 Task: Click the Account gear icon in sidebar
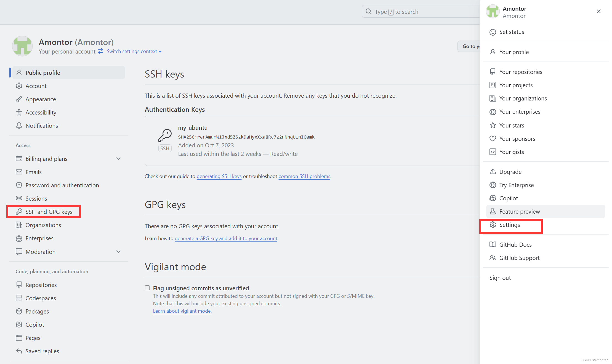coord(19,86)
